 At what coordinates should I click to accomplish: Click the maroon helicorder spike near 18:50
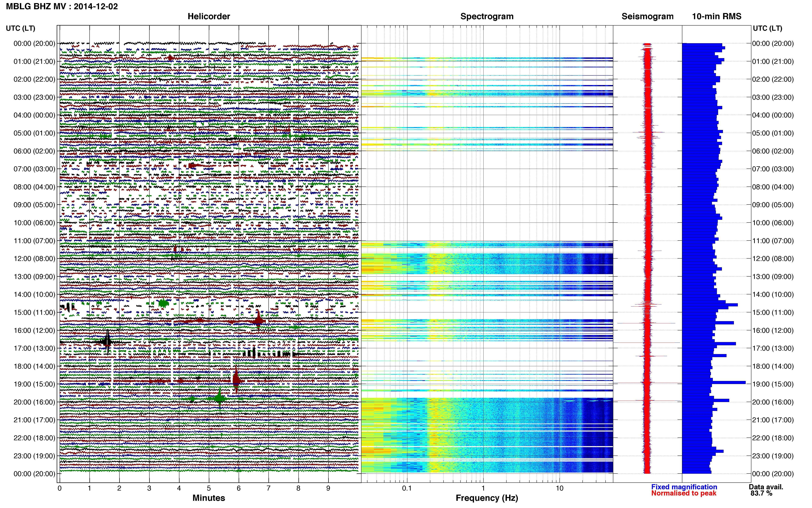tap(236, 380)
